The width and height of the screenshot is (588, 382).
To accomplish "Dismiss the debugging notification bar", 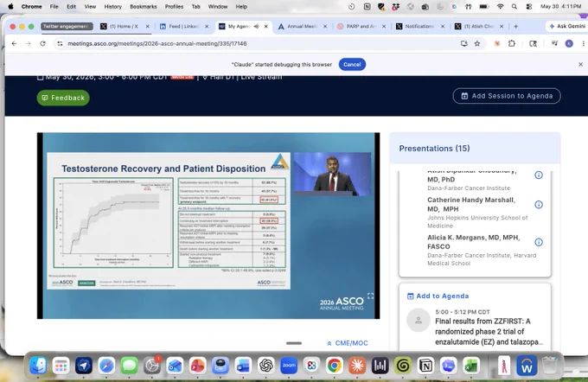I will pos(580,65).
